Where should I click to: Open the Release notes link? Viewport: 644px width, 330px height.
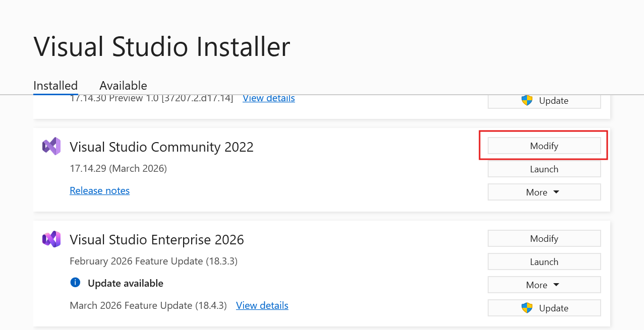(99, 190)
